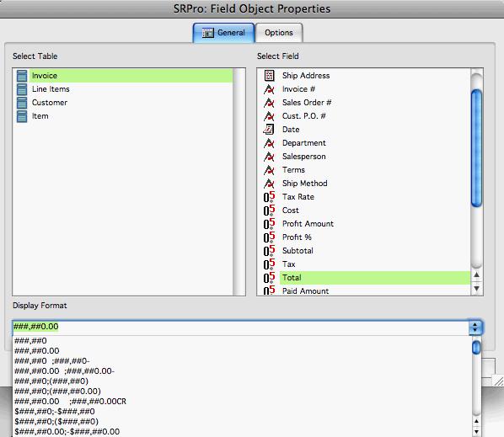Click the table icon beside Line Items

pyautogui.click(x=22, y=89)
